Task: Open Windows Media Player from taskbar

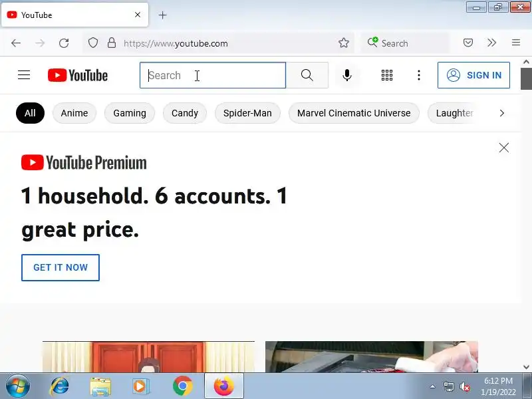Action: pos(140,386)
